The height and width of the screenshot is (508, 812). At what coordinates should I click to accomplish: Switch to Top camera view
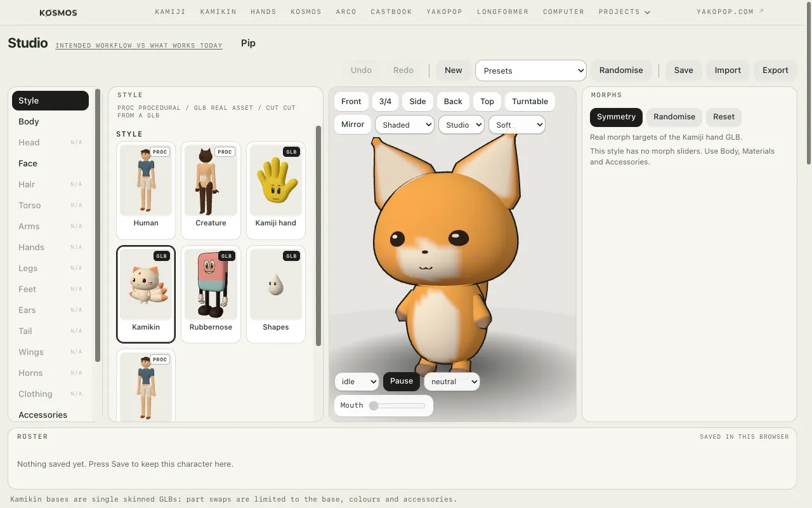tap(487, 102)
